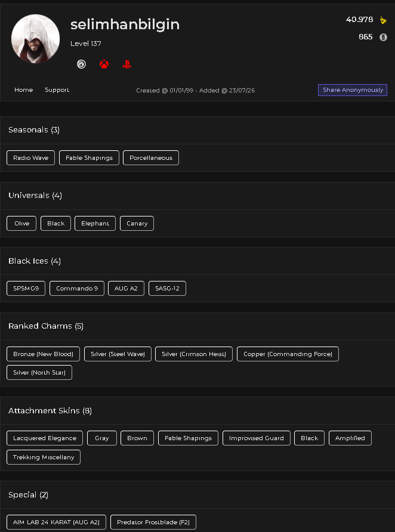
Task: Select the Porcellaneous seasonal tag
Action: pos(151,158)
